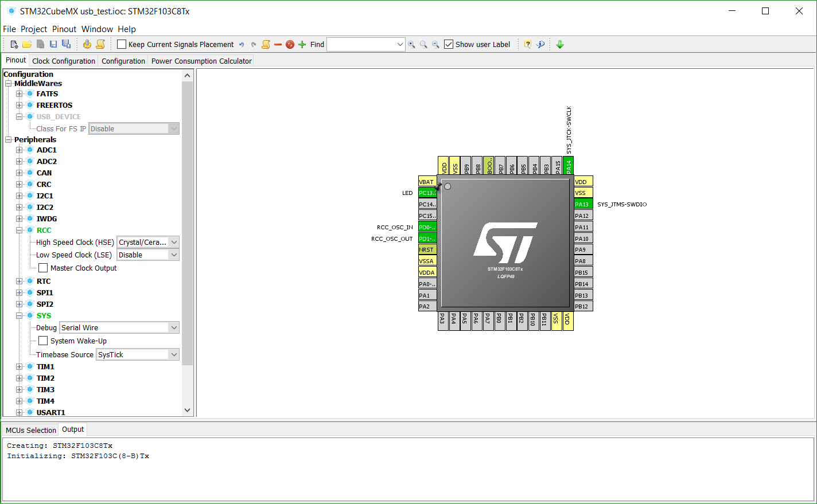Click the Redo arrow icon

[x=254, y=44]
